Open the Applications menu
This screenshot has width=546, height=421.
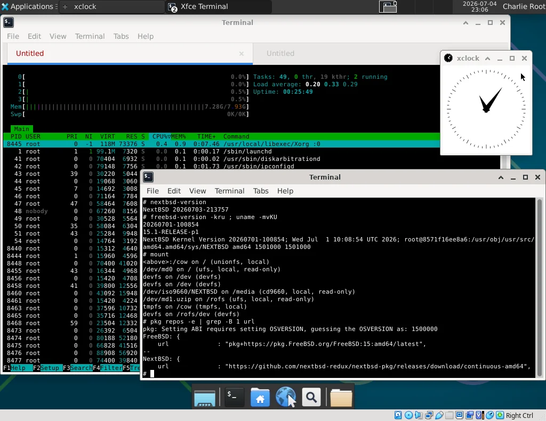(x=28, y=6)
